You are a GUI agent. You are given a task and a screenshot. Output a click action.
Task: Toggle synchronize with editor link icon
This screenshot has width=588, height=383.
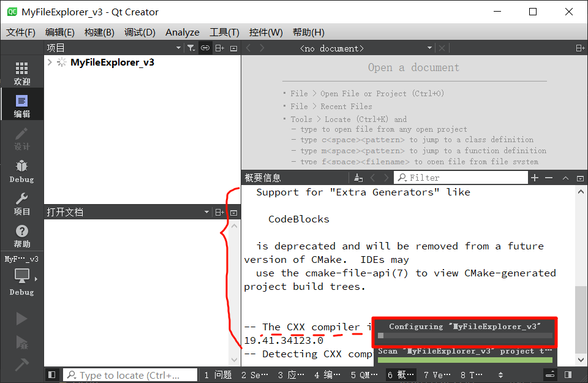205,48
